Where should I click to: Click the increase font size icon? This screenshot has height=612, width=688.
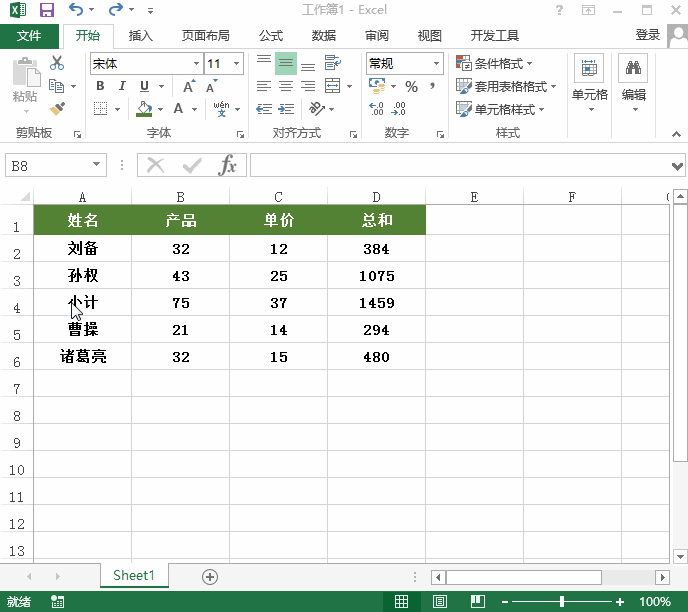[x=188, y=86]
